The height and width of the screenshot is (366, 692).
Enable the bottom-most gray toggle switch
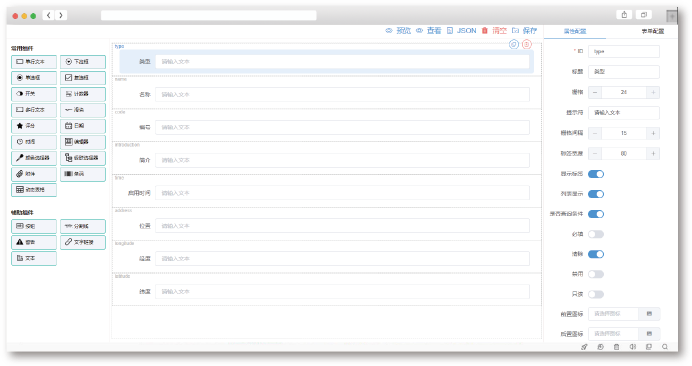[x=596, y=294]
